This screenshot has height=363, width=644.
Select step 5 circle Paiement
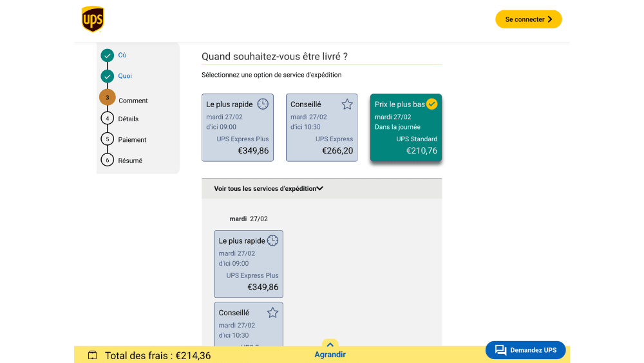(107, 139)
